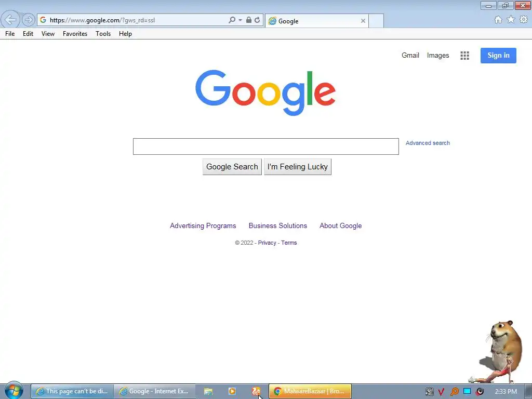Viewport: 532px width, 399px height.
Task: Open About Google link
Action: pyautogui.click(x=340, y=225)
